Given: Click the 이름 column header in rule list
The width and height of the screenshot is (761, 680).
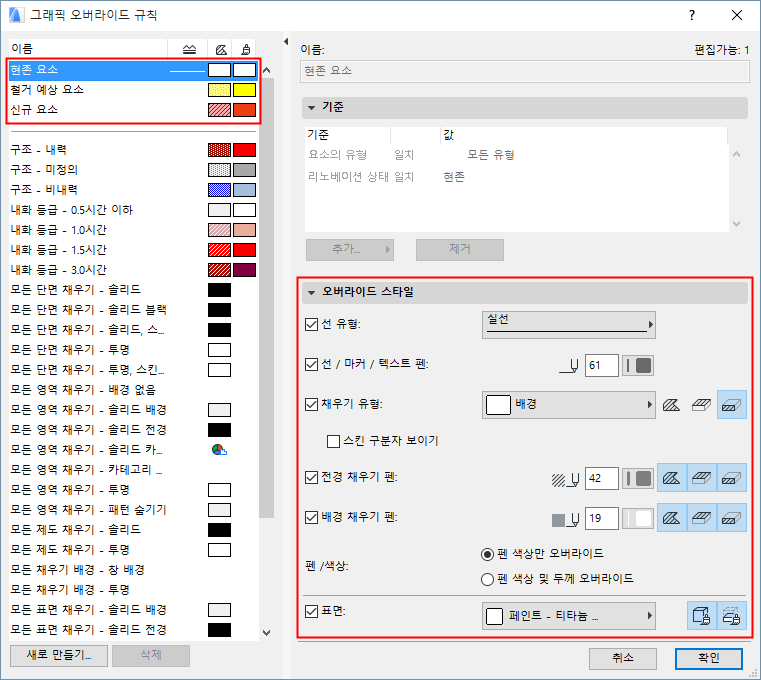Looking at the screenshot, I should click(88, 49).
